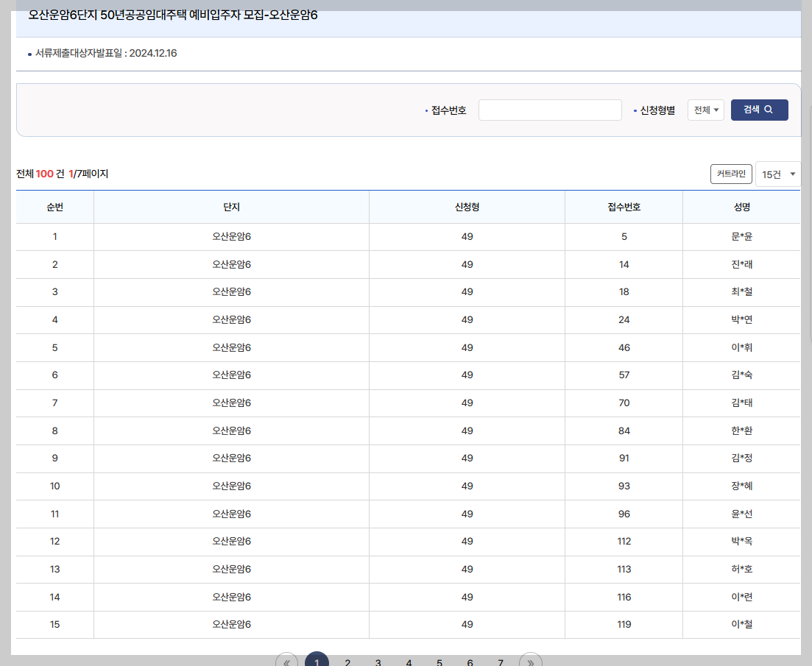Select the name 김*정
812x666 pixels.
point(741,458)
